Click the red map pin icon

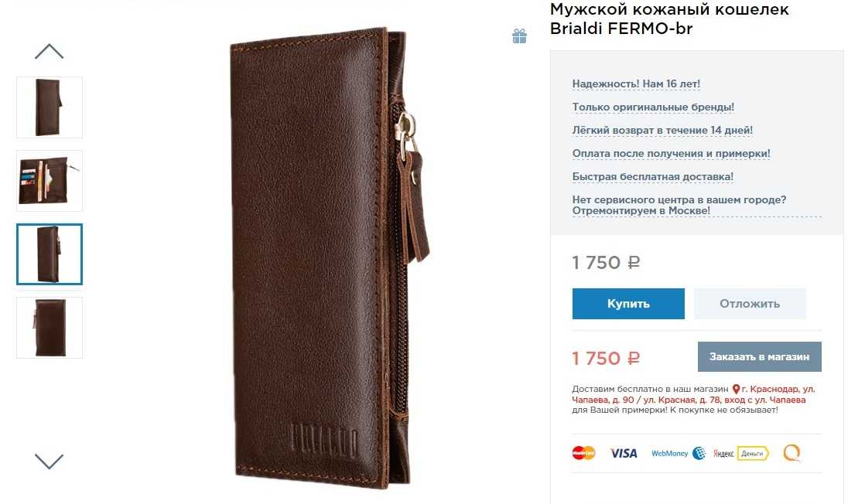(735, 389)
